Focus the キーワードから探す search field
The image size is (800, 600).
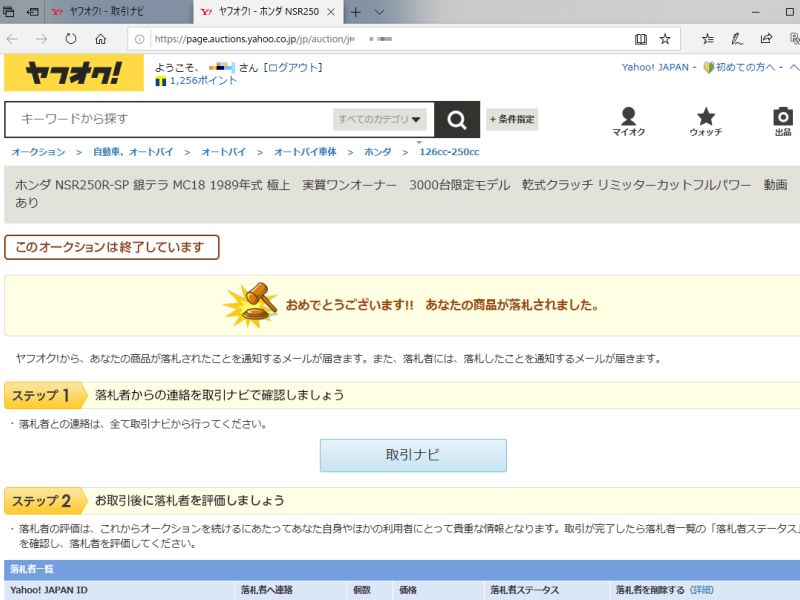pos(170,119)
